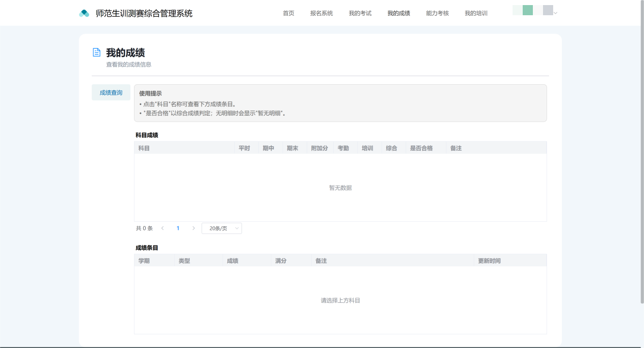The image size is (644, 348).
Task: Open the 我的培训 menu item
Action: coord(476,13)
